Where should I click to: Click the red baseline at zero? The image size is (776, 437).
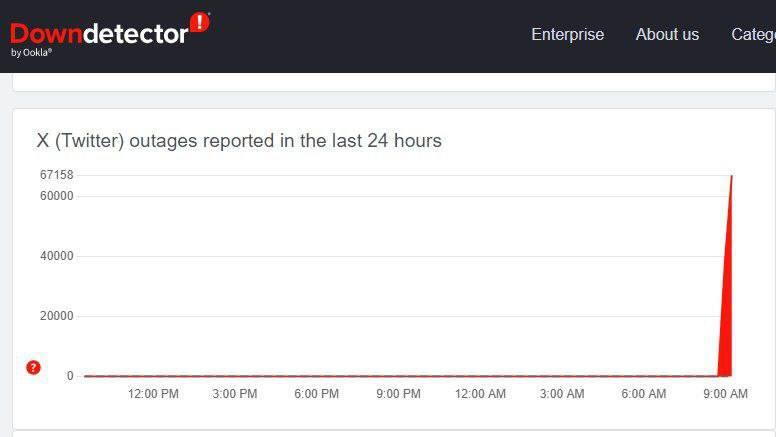point(401,376)
